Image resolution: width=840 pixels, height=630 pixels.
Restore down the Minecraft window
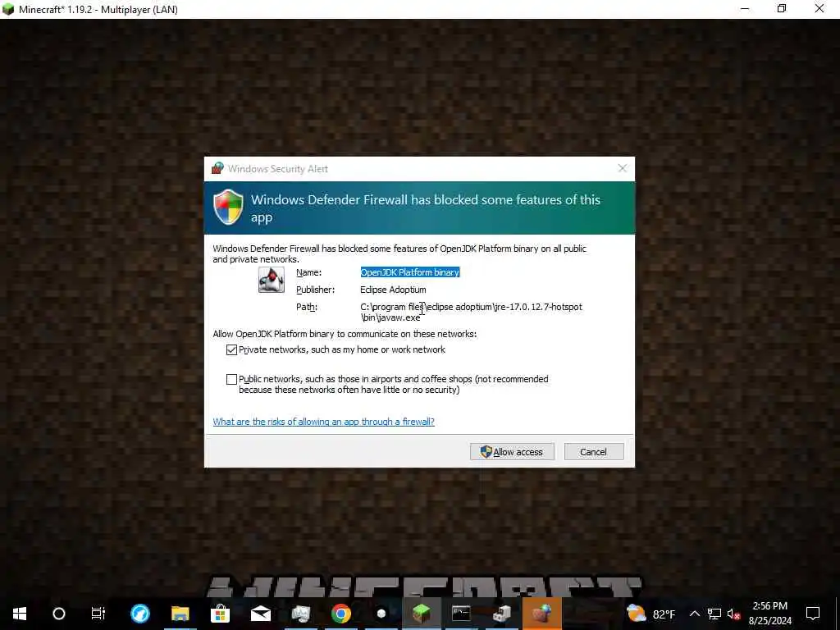pyautogui.click(x=782, y=9)
